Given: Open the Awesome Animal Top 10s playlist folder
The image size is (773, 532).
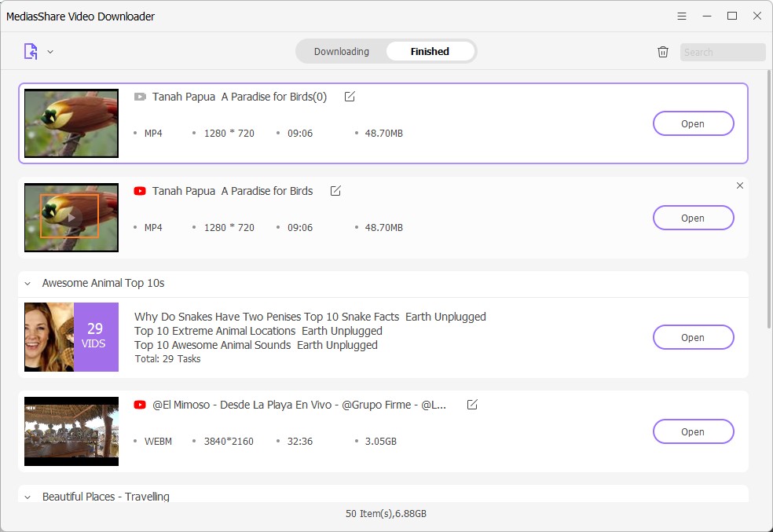Looking at the screenshot, I should click(693, 337).
